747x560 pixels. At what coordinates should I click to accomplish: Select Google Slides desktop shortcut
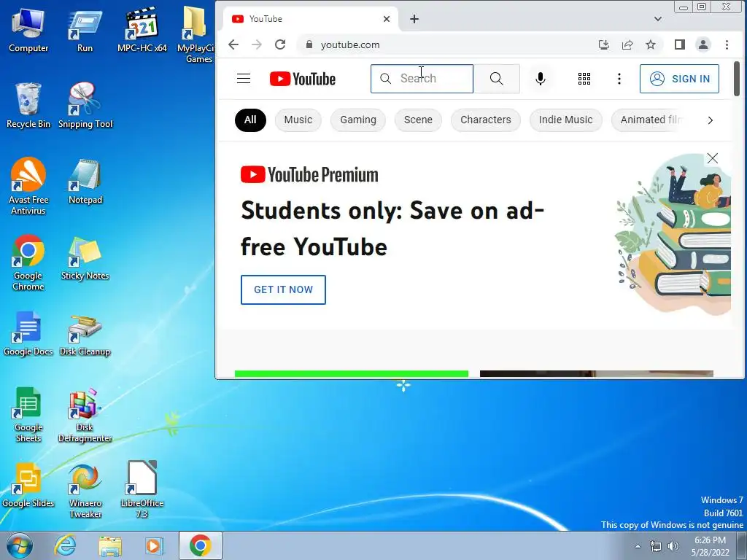tap(28, 485)
